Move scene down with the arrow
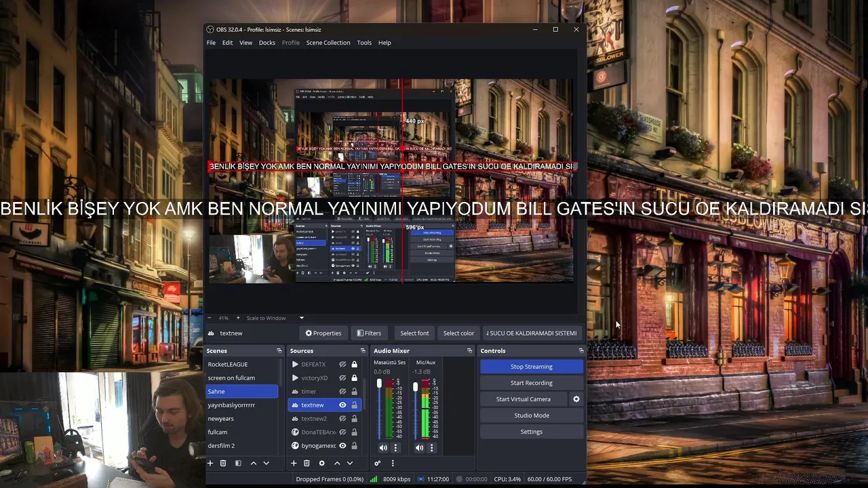This screenshot has height=488, width=868. [266, 463]
